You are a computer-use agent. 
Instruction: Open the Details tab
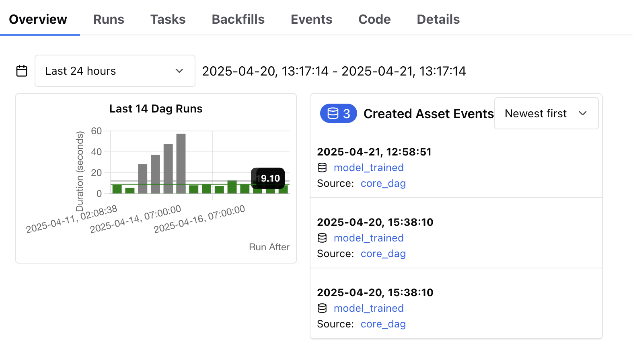[x=438, y=19]
